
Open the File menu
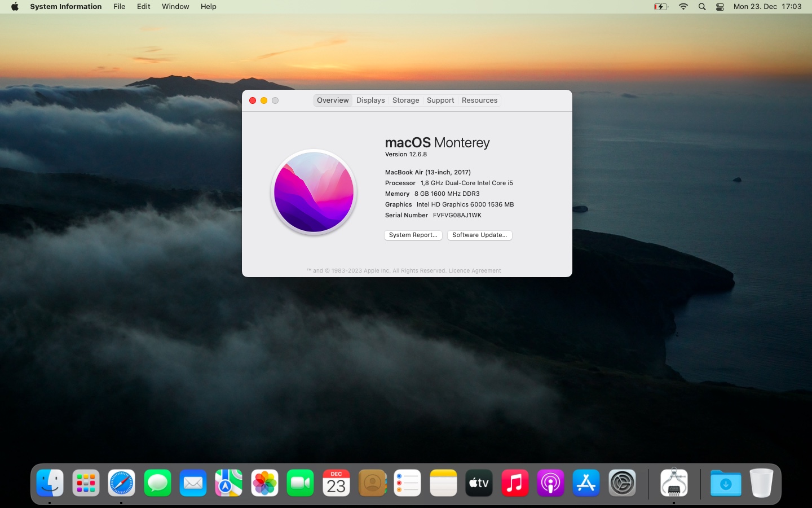[x=120, y=7]
